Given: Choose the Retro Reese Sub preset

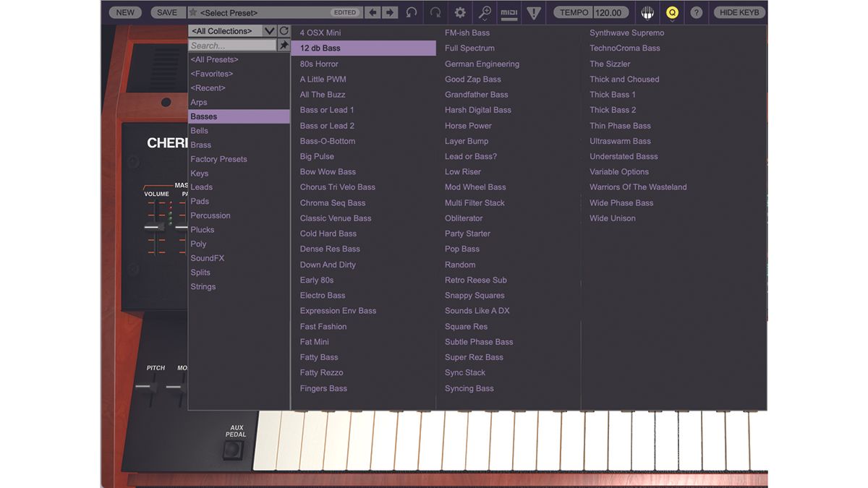Looking at the screenshot, I should click(475, 280).
